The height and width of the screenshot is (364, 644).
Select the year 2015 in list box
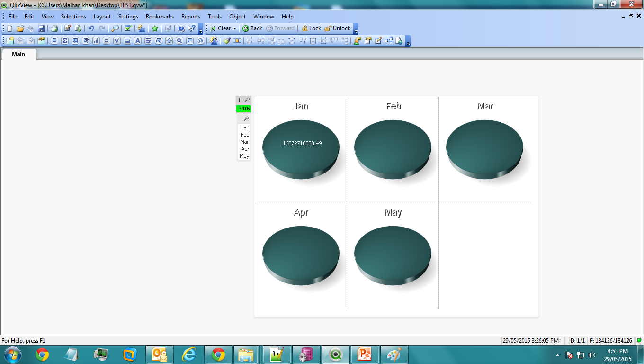(x=244, y=109)
